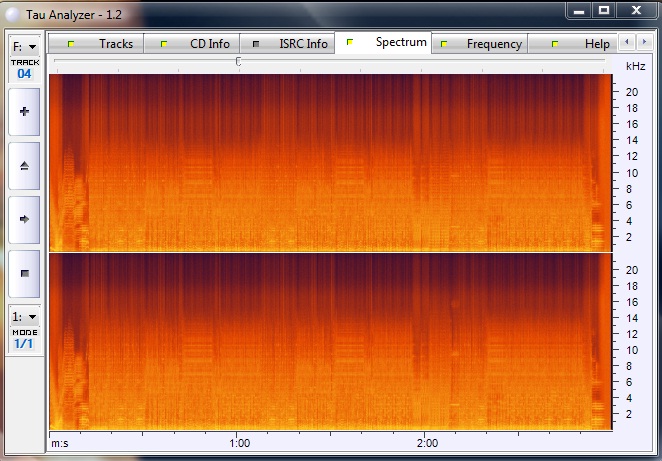Click the Tau Analyzer title bar icon

(11, 12)
